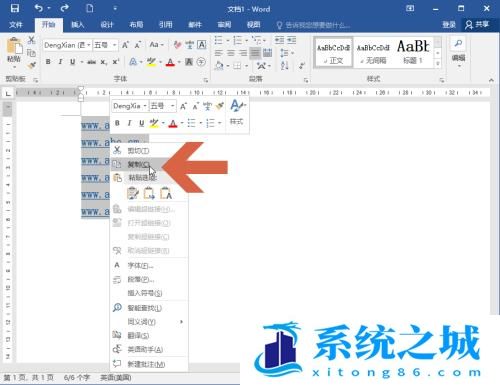Toggle Show/Hide paragraph marks button

[302, 65]
